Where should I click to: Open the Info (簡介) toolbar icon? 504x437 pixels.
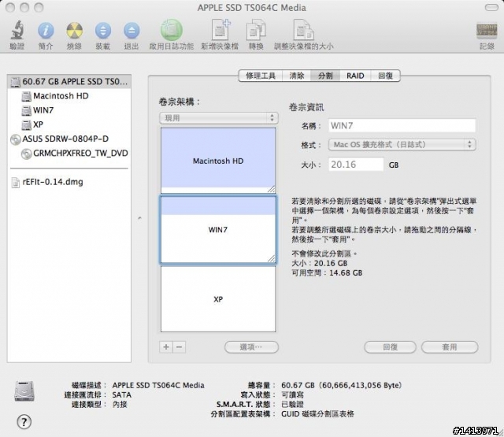point(46,31)
